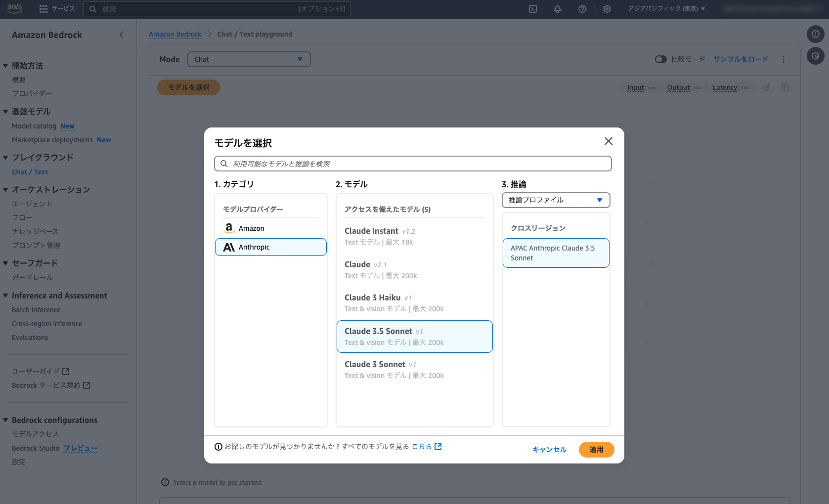Open Cross-region inference in sidebar
The height and width of the screenshot is (504, 829).
click(x=47, y=324)
